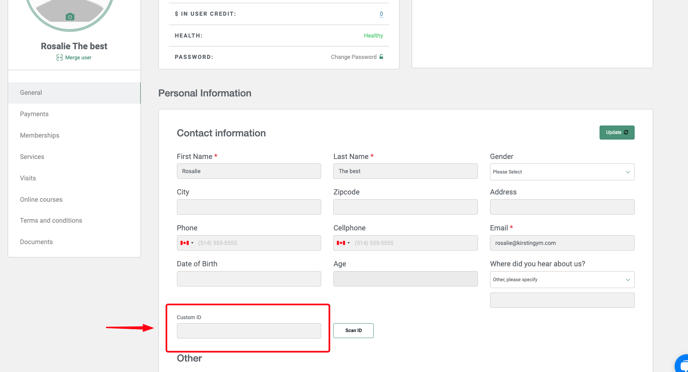Select Terms and conditions in sidebar

point(51,221)
